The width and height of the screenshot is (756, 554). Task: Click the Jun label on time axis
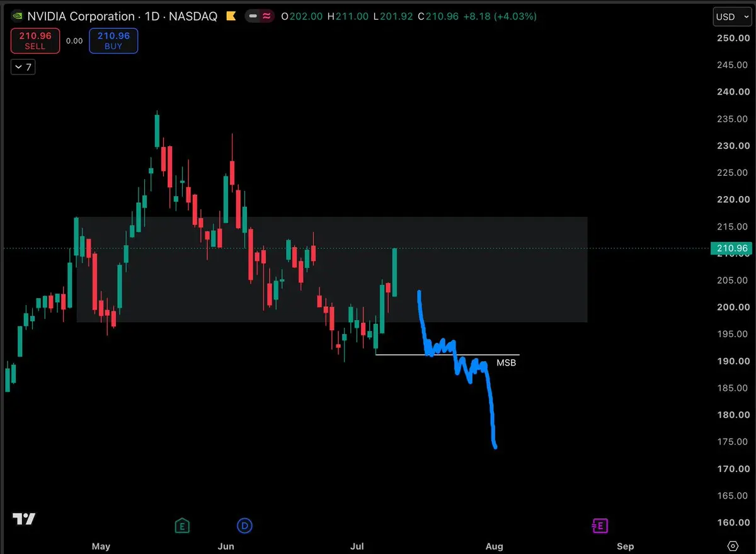tap(226, 546)
